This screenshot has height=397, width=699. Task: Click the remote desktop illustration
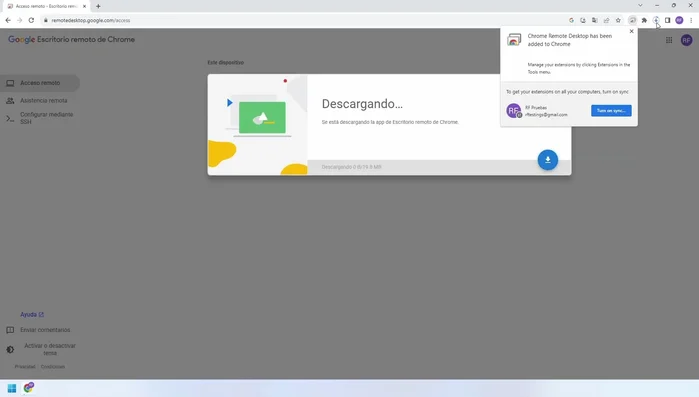point(257,125)
